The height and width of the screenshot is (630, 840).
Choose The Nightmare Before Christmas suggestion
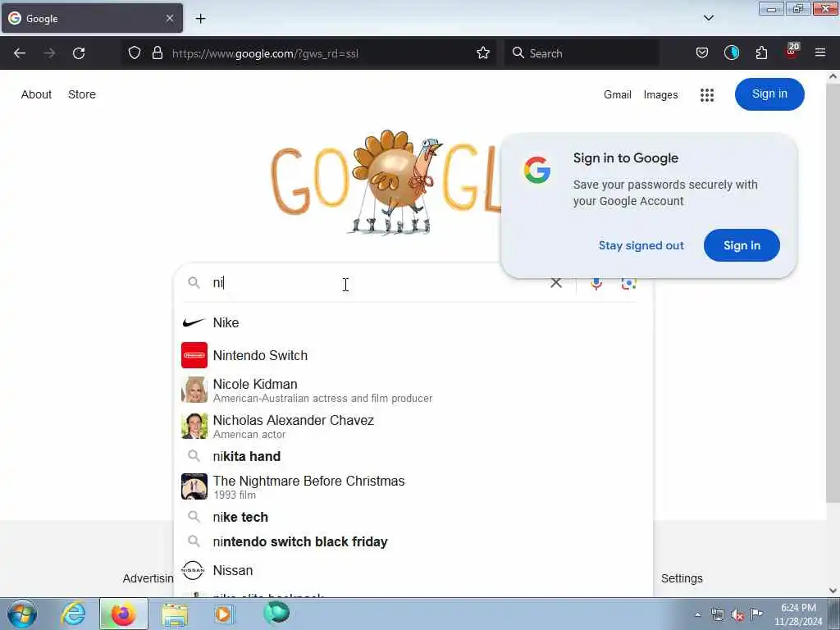(x=413, y=486)
